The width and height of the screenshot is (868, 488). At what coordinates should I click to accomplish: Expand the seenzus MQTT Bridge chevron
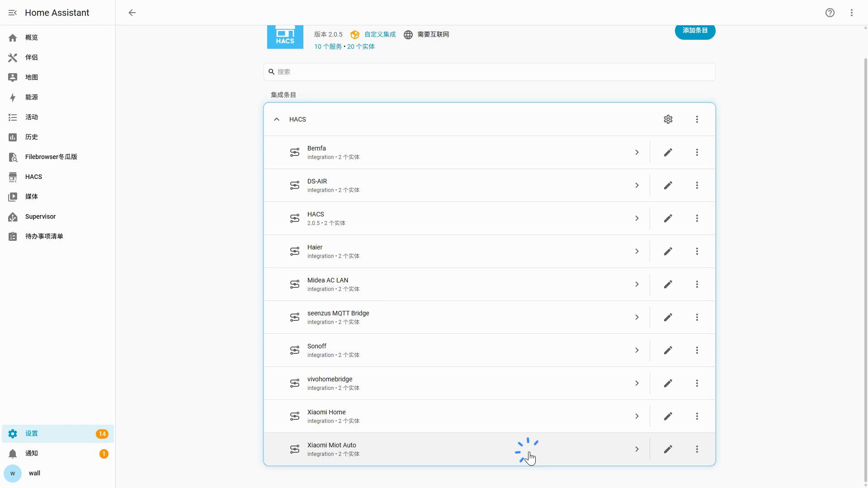click(637, 317)
